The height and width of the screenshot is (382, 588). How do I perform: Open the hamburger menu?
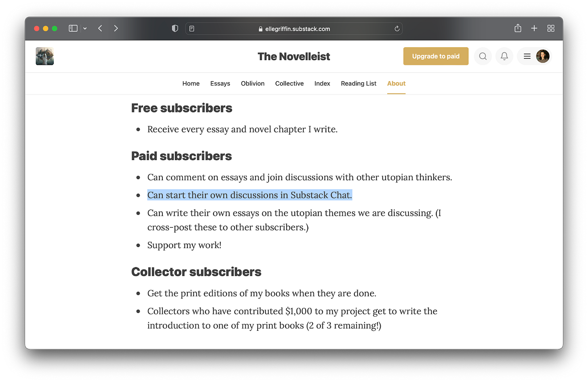pyautogui.click(x=527, y=56)
